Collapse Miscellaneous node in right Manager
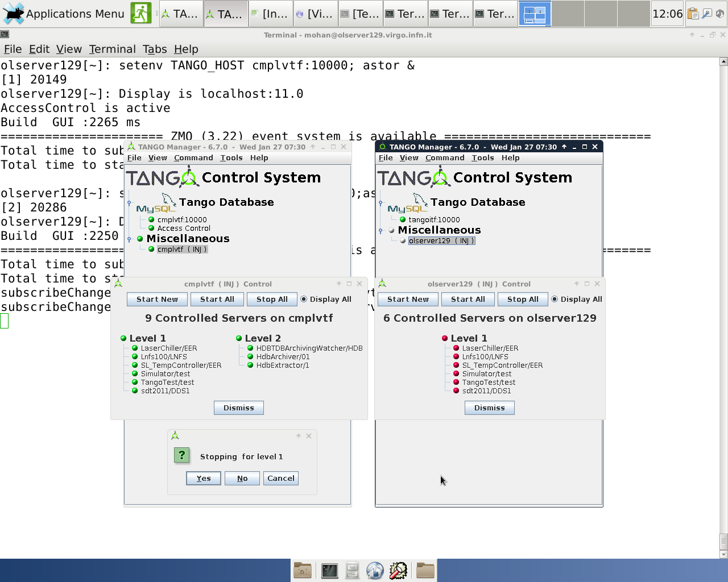 (380, 231)
